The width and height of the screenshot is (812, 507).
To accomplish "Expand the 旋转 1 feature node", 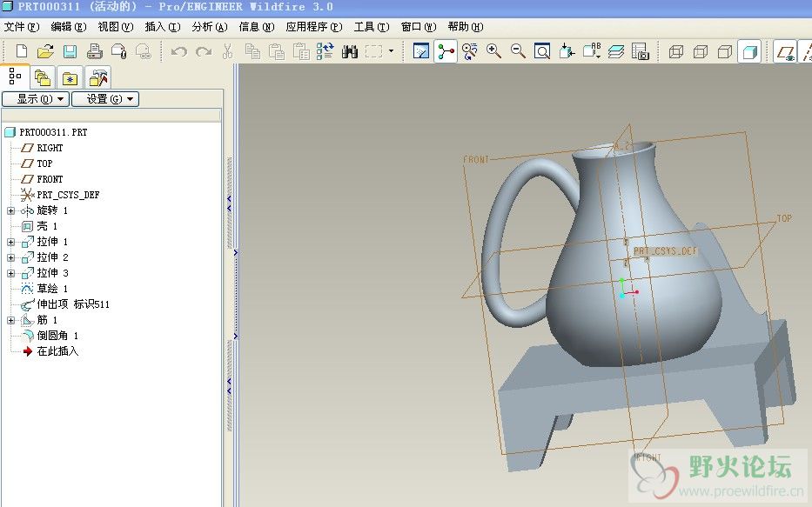I will [10, 210].
